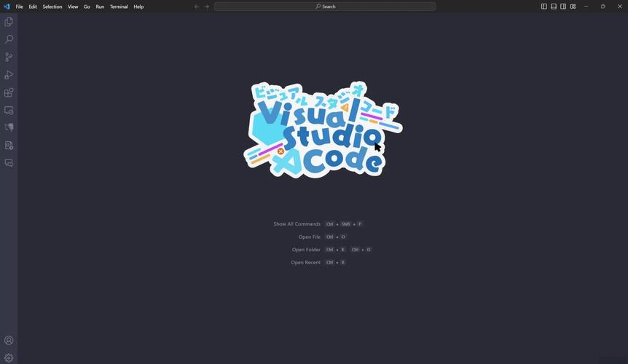Open the Source Control view
Image resolution: width=628 pixels, height=364 pixels.
[x=9, y=57]
